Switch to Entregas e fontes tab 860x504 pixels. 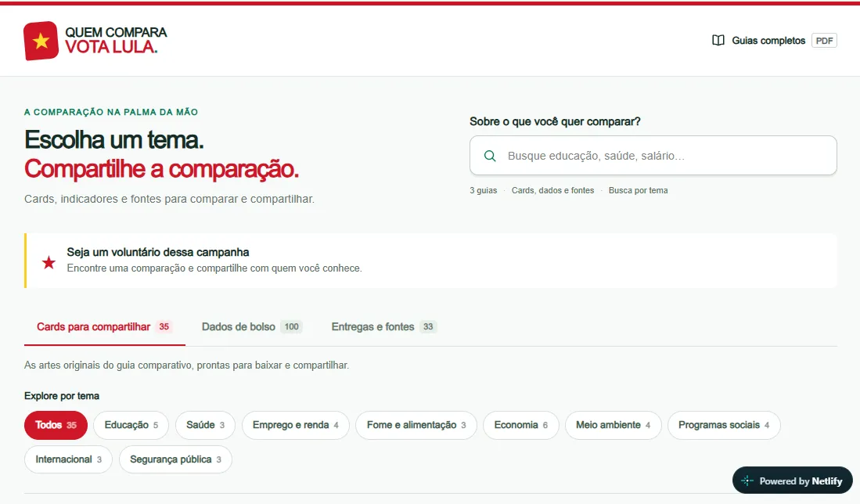pyautogui.click(x=384, y=327)
